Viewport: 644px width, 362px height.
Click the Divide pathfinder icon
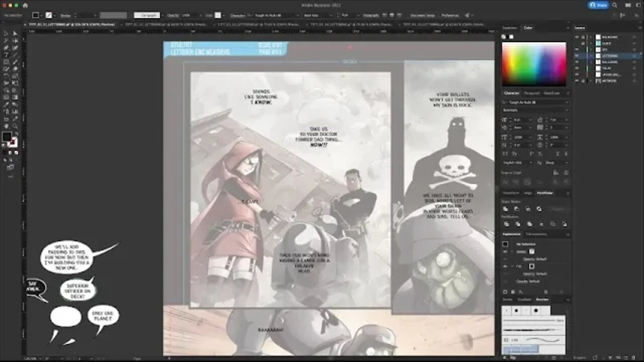[x=506, y=224]
